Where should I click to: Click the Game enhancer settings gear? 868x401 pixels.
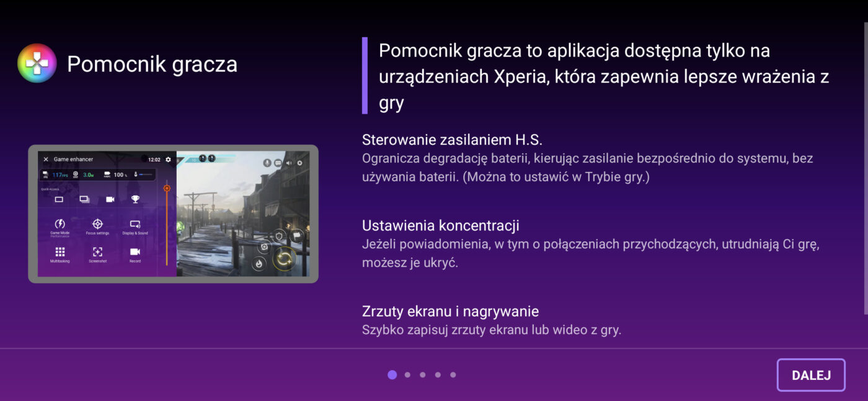168,160
